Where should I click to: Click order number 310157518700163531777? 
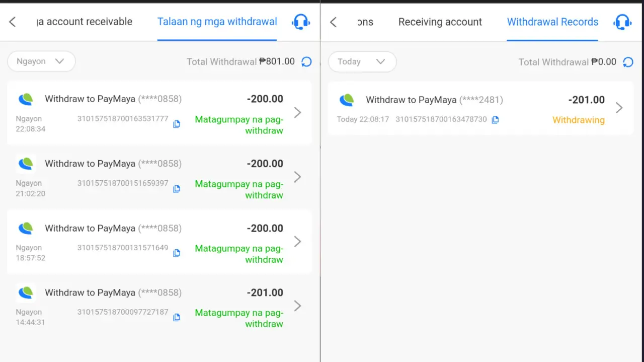tap(123, 119)
